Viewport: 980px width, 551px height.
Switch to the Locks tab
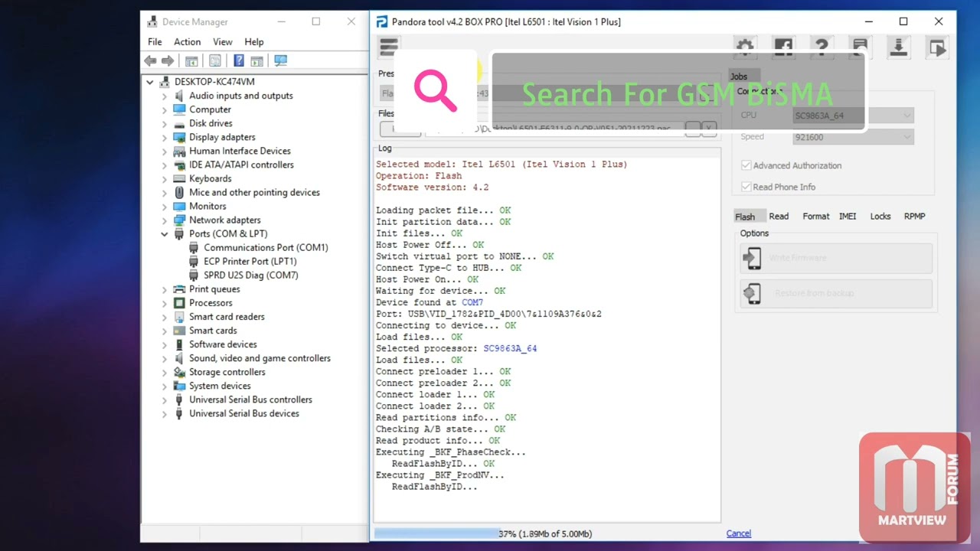tap(880, 217)
